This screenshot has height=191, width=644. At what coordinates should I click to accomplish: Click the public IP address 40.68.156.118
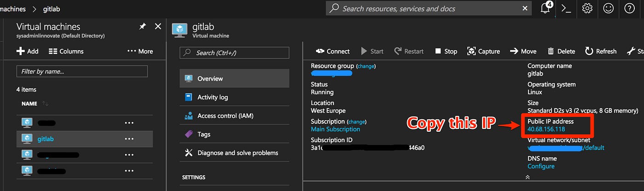coord(546,129)
